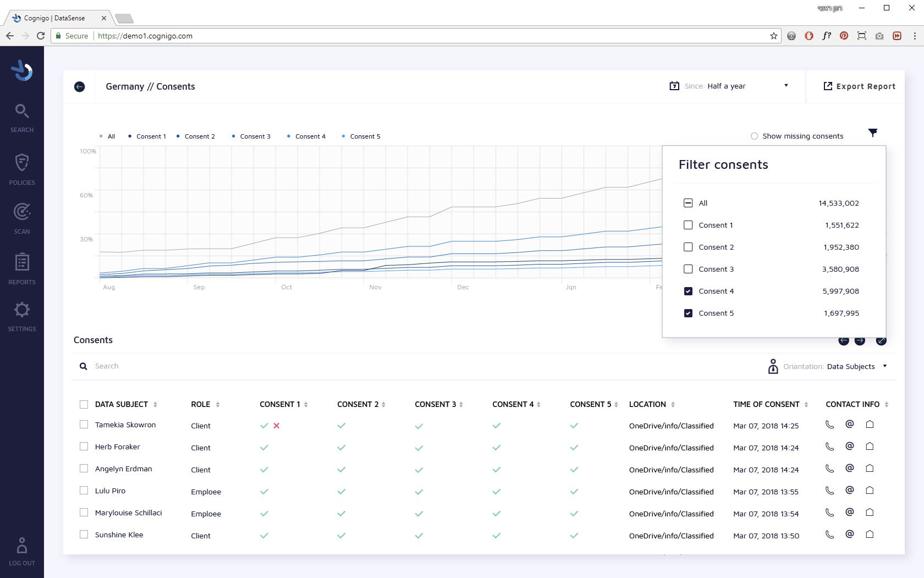Click phone icon for Lulu Piro
This screenshot has height=578, width=924.
(x=830, y=491)
